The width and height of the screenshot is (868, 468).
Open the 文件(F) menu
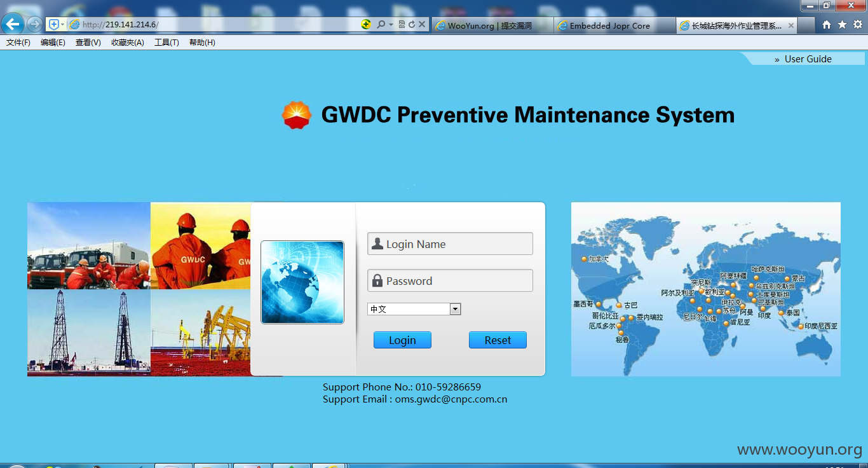click(x=18, y=43)
